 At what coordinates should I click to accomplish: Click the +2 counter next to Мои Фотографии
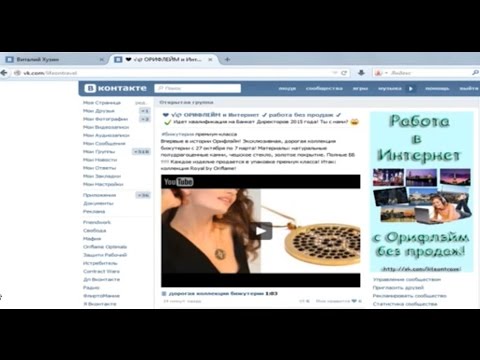point(145,119)
